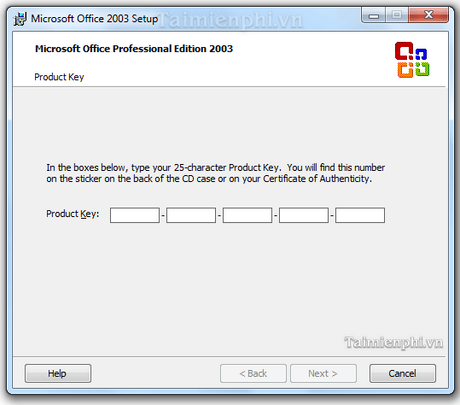460x405 pixels.
Task: Click into the third Product Key box
Action: [247, 215]
